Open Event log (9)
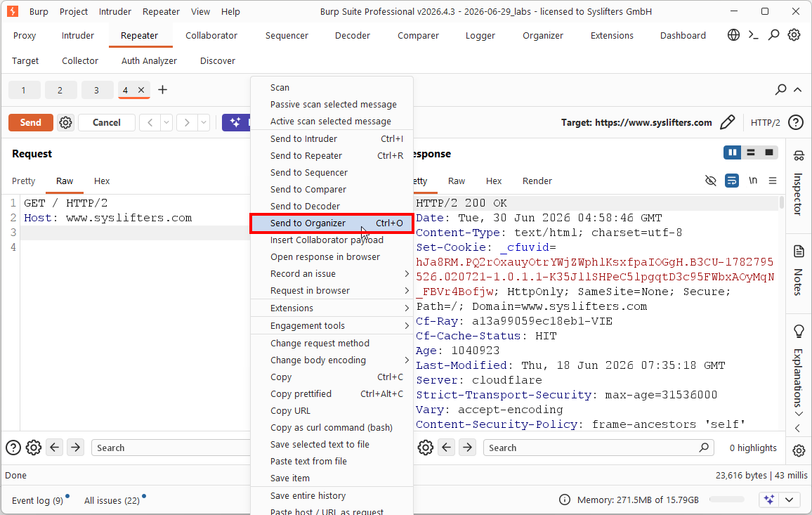Screen dimensions: 812x515 point(37,500)
